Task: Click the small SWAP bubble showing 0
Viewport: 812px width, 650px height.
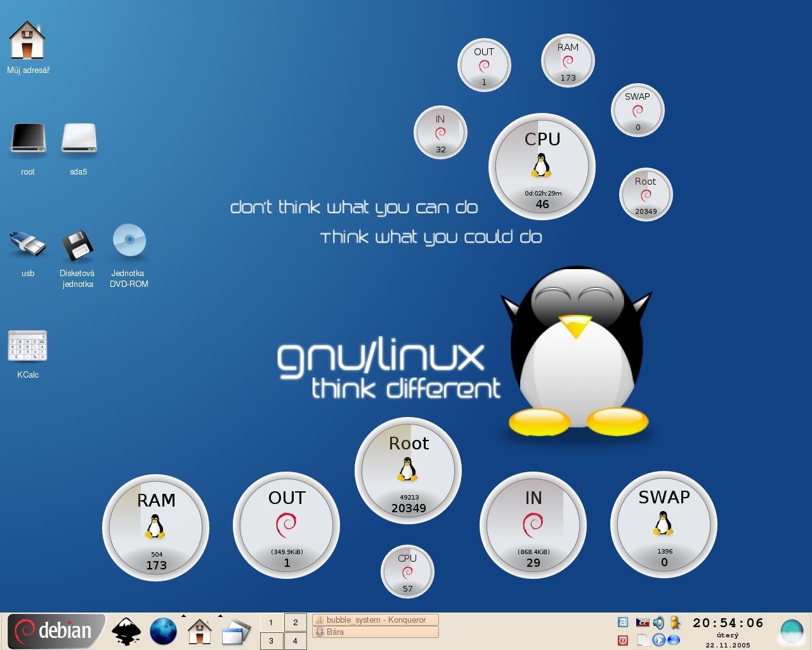Action: (638, 110)
